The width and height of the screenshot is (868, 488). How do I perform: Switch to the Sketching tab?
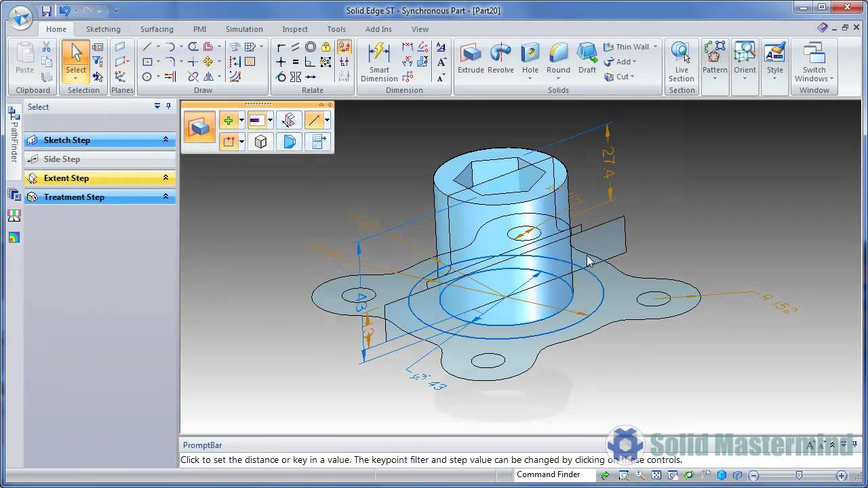[x=103, y=29]
